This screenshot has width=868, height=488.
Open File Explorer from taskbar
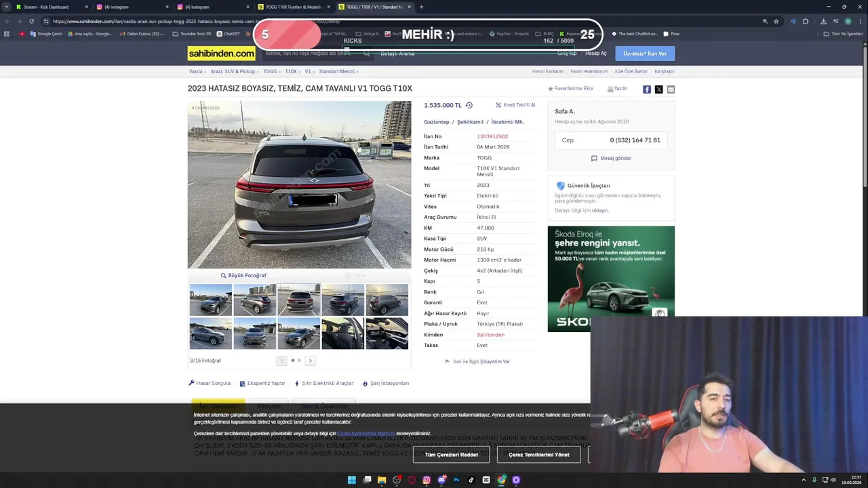pos(382,480)
